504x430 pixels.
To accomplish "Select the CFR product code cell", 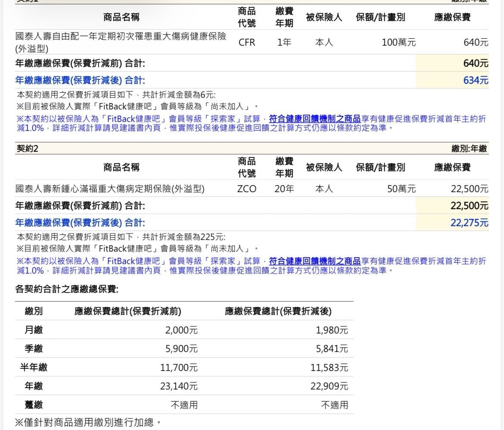I will (247, 43).
